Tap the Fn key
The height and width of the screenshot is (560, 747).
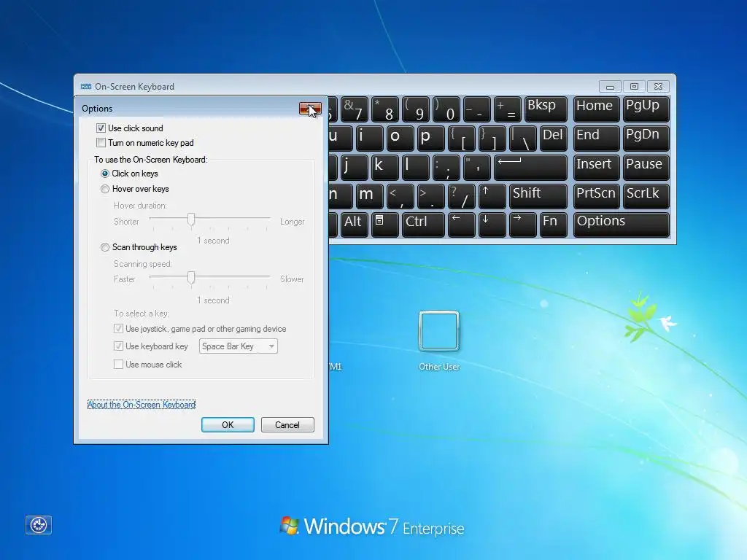point(554,225)
